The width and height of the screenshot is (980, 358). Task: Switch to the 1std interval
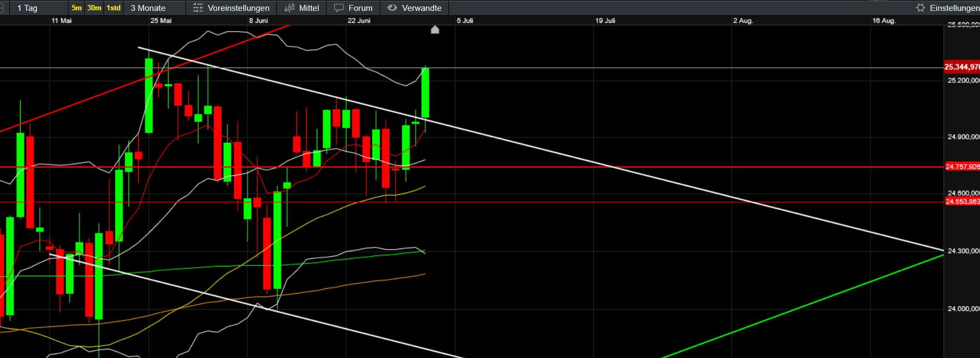pos(113,8)
